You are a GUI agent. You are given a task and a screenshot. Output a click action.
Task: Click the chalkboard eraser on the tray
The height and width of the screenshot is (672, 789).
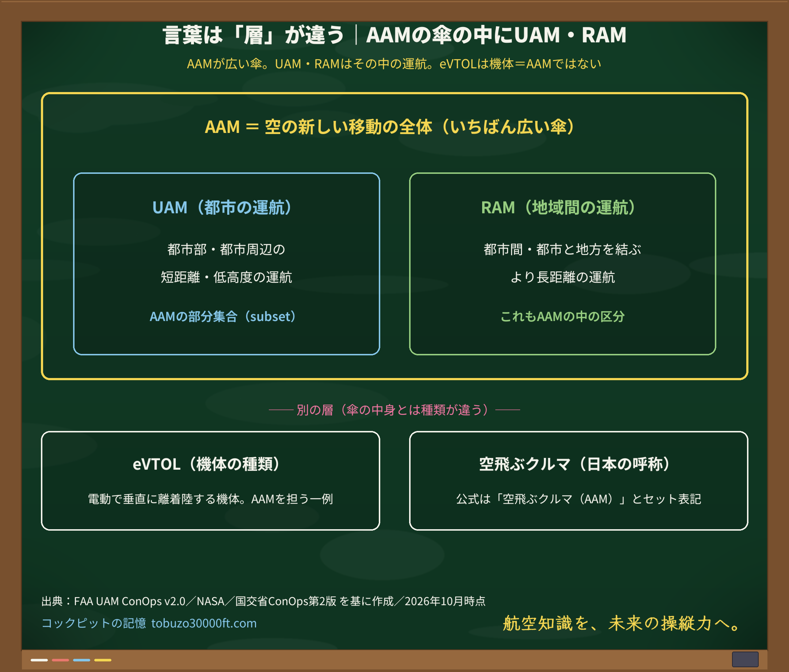[745, 660]
